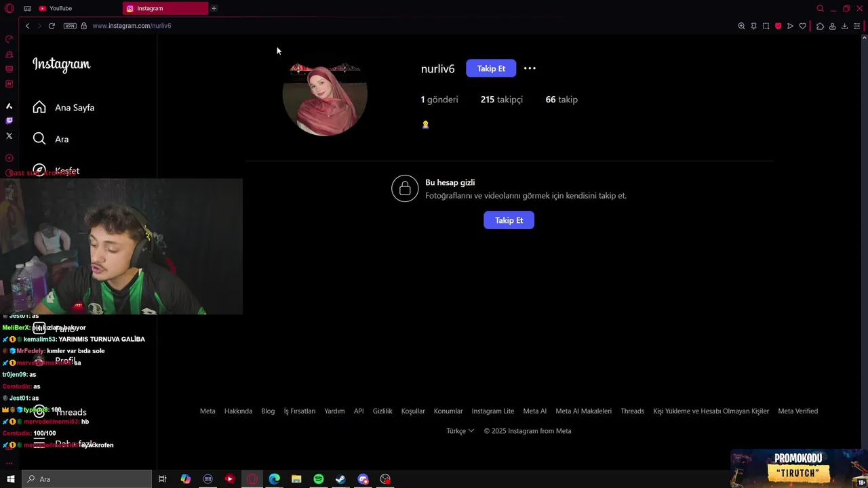Open Steam from the taskbar
This screenshot has width=868, height=488.
(x=340, y=479)
